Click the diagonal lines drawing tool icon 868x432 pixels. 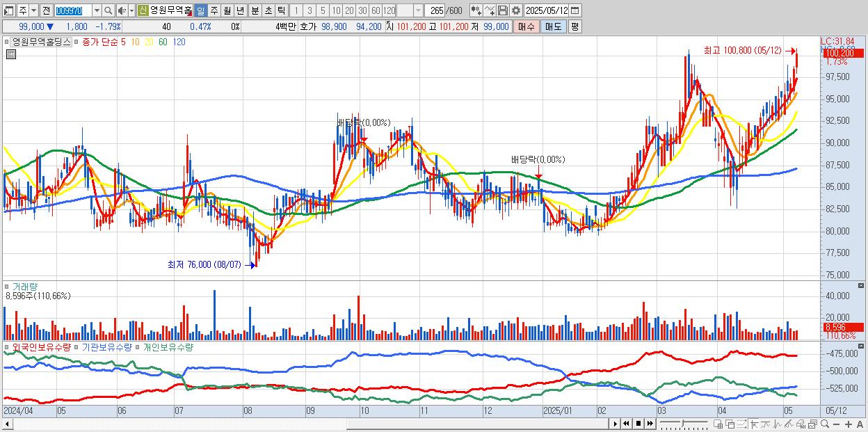[789, 424]
